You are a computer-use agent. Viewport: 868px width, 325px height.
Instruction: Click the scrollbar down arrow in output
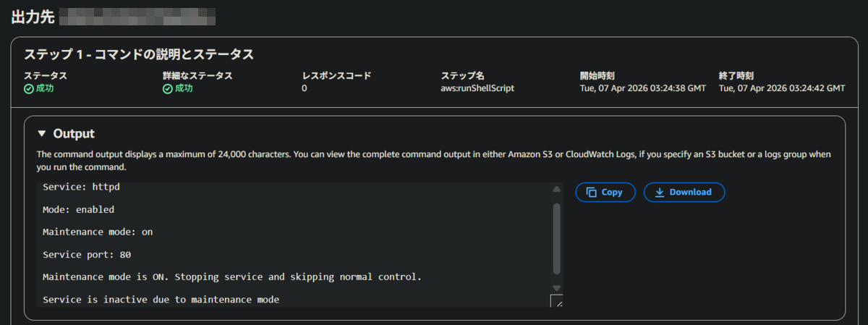pos(556,287)
